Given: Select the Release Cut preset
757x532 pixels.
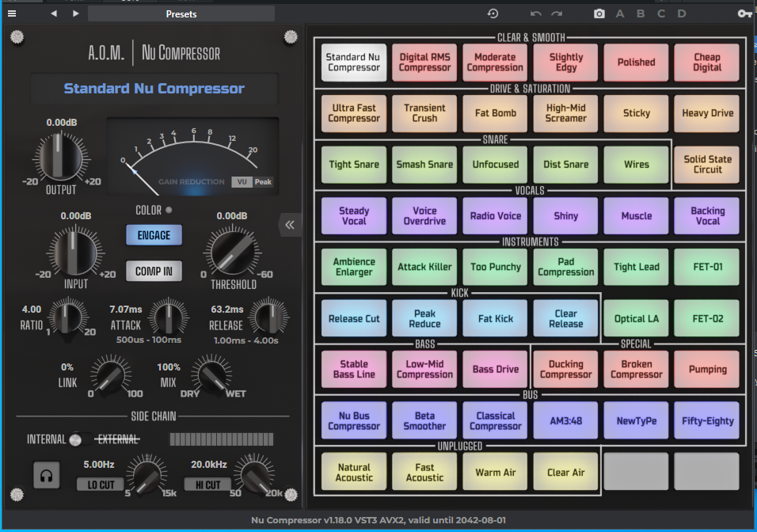Looking at the screenshot, I should [x=354, y=318].
